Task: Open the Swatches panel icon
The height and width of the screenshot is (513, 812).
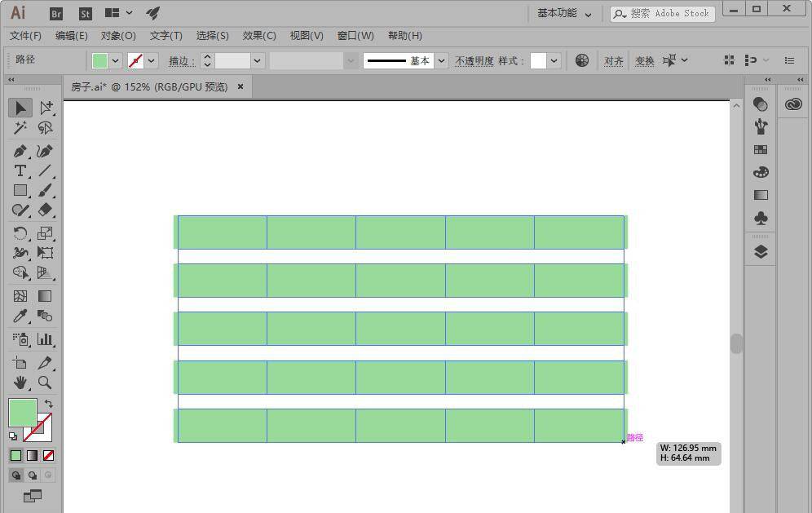Action: [x=761, y=150]
